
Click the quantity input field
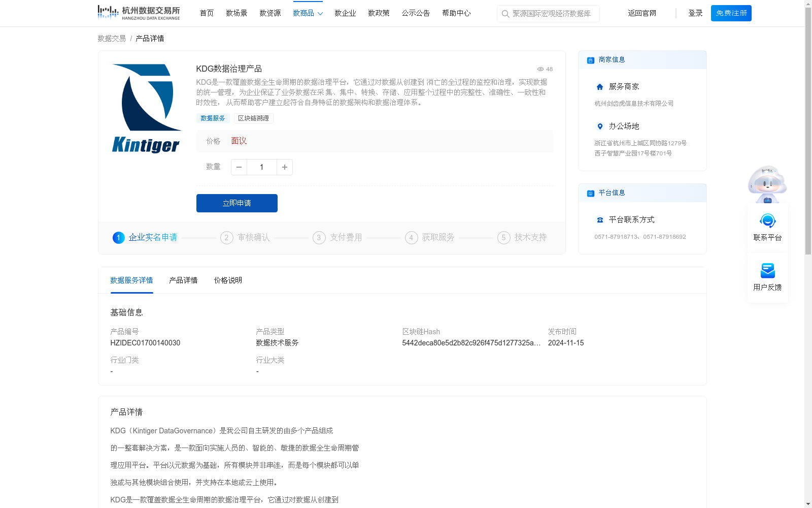262,167
